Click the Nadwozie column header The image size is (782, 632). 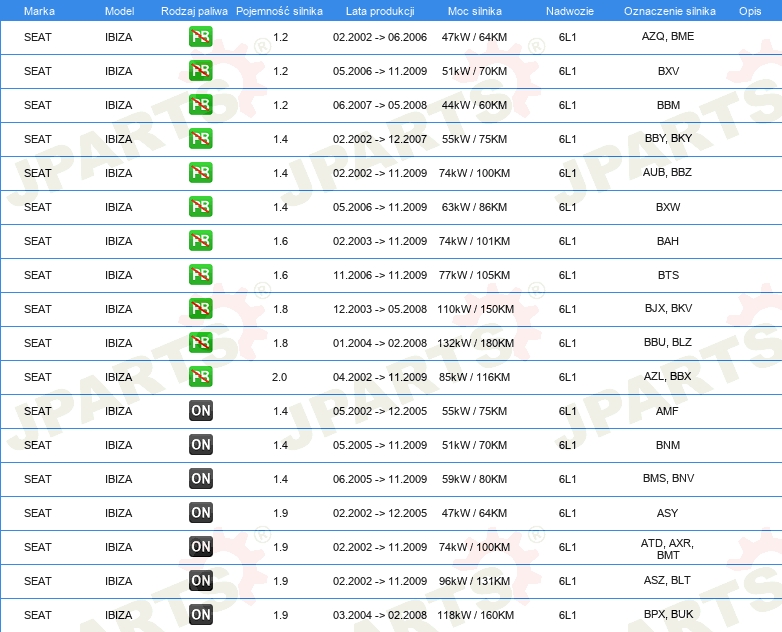pos(570,11)
